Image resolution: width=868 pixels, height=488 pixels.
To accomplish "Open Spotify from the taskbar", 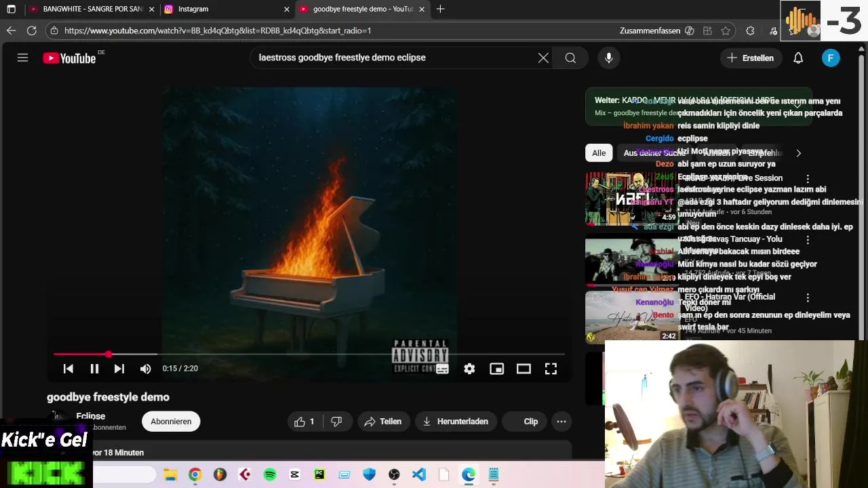I will click(x=270, y=474).
